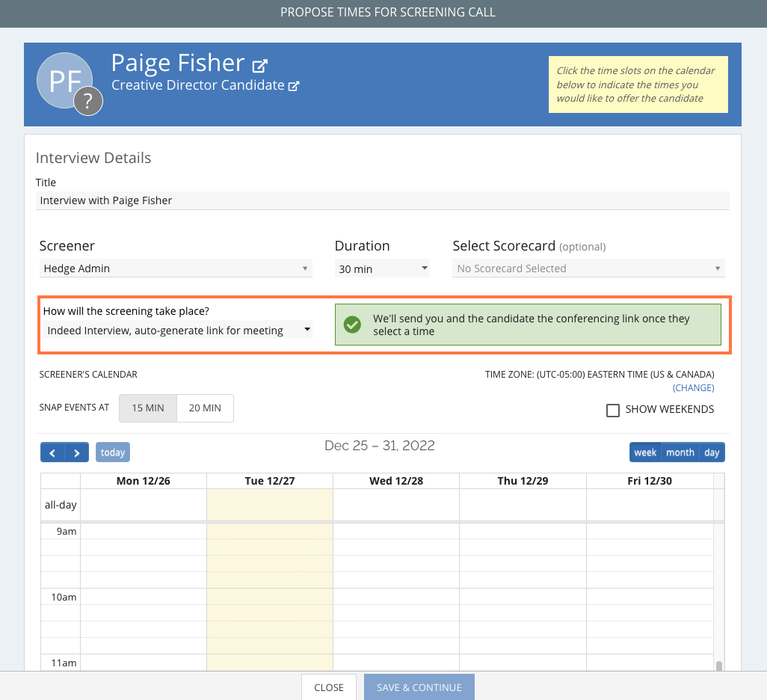Click the calendar vertical scrollbar thumb
The height and width of the screenshot is (700, 767).
point(719,666)
